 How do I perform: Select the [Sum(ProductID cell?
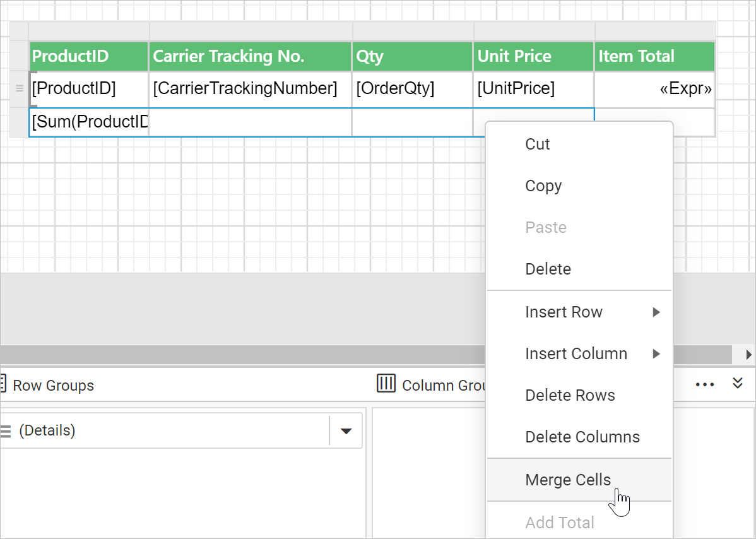point(89,122)
